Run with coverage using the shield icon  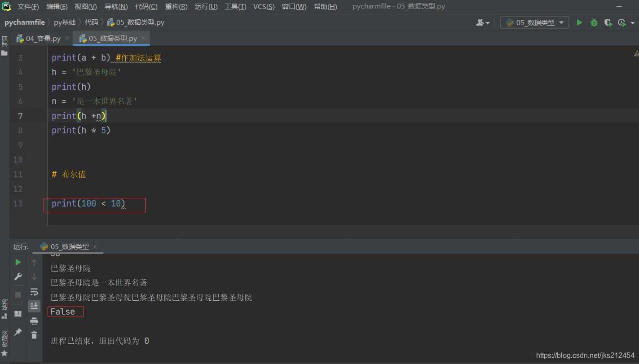(x=608, y=22)
